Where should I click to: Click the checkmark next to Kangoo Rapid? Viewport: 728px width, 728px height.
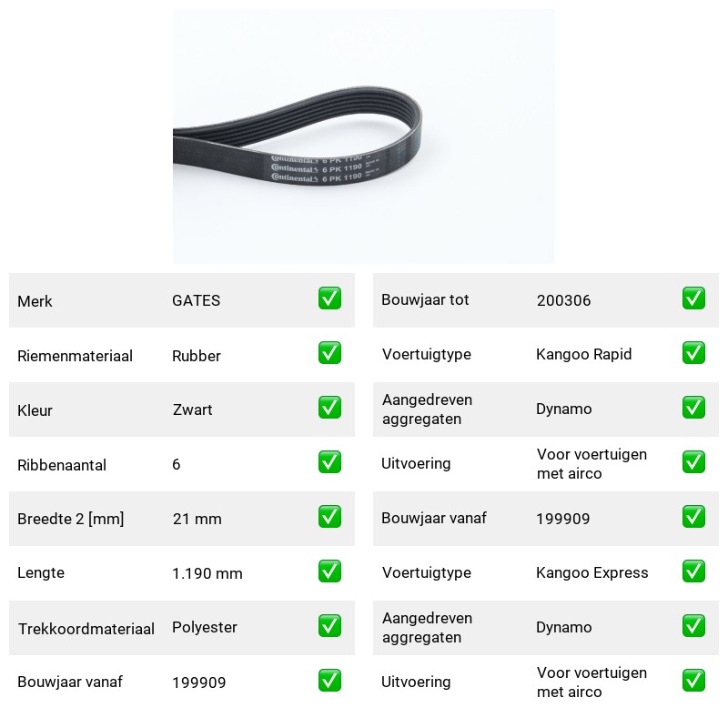click(693, 353)
